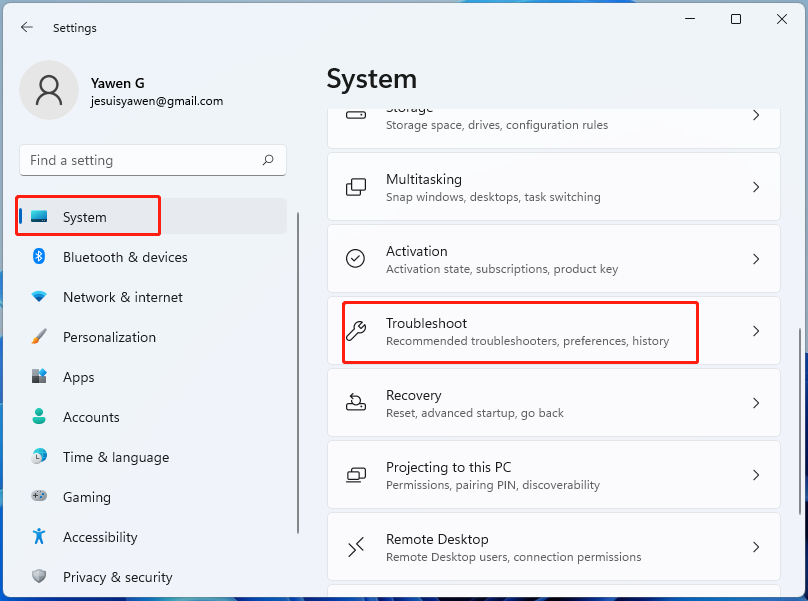Click the jesuisyawen@gmail.com email text
Image resolution: width=808 pixels, height=601 pixels.
[x=157, y=101]
